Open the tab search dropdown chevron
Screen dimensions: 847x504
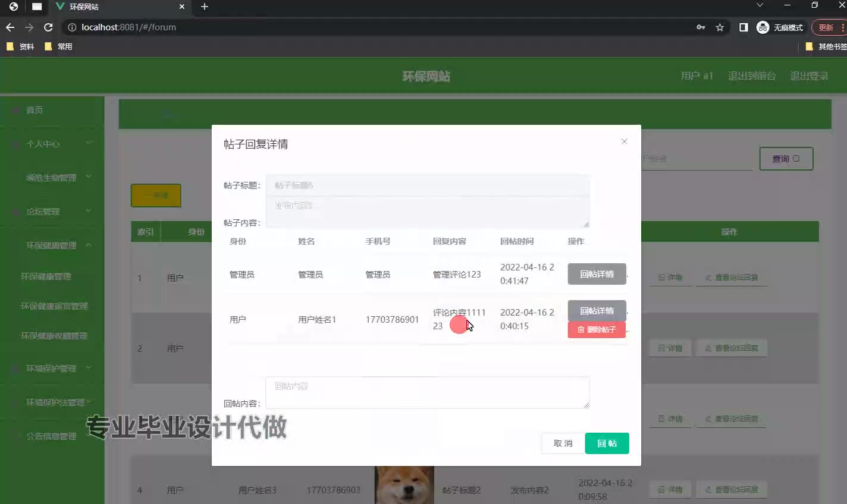[760, 5]
